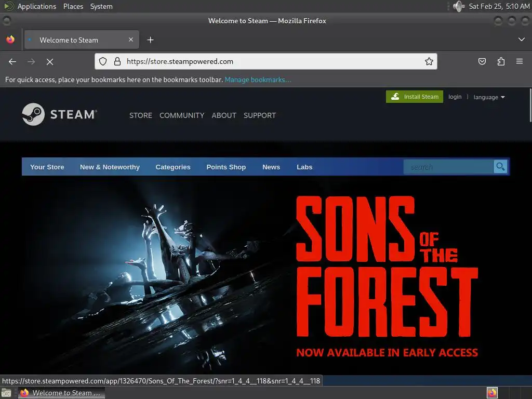Image resolution: width=532 pixels, height=399 pixels.
Task: View site security via padlock icon
Action: [117, 61]
